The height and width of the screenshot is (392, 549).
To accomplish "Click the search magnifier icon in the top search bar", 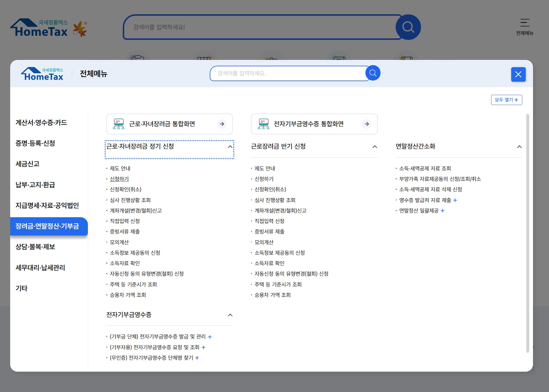I will coord(408,27).
